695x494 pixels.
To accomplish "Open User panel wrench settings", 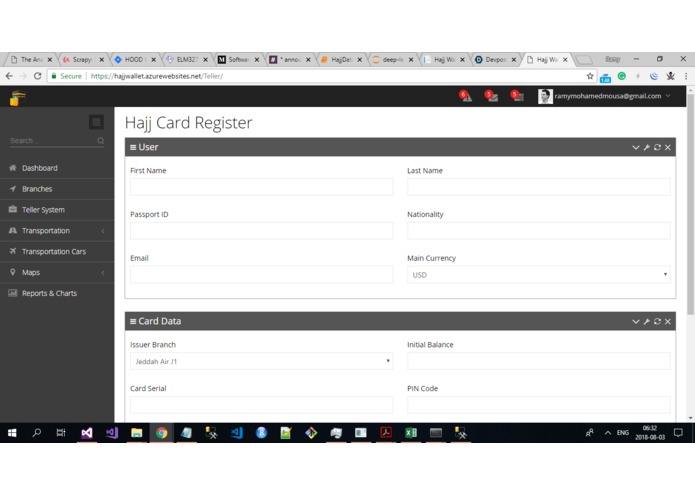I will point(647,148).
